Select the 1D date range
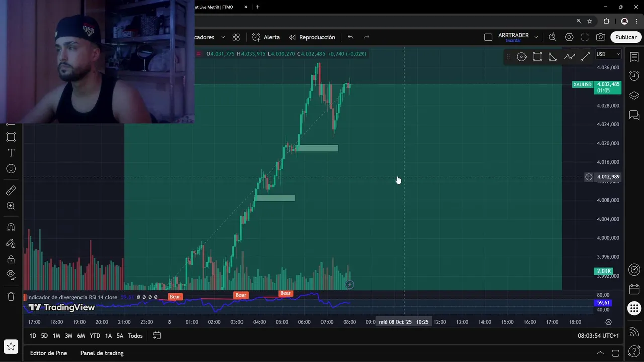The height and width of the screenshot is (362, 644). (x=33, y=336)
